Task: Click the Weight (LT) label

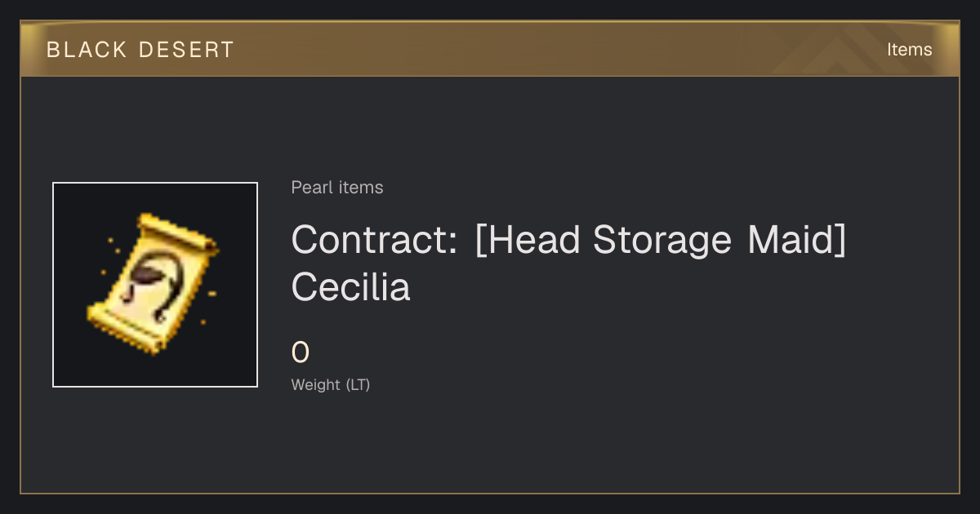Action: coord(331,384)
